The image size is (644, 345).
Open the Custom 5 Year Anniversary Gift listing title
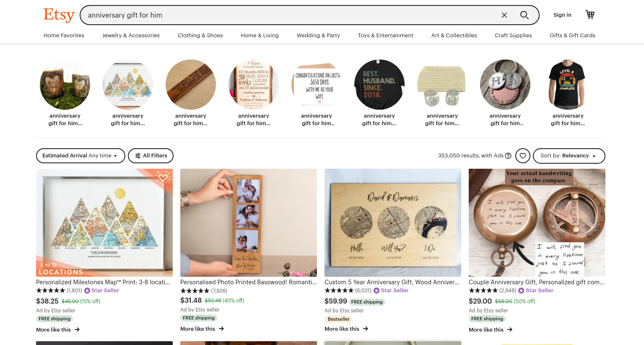[392, 282]
